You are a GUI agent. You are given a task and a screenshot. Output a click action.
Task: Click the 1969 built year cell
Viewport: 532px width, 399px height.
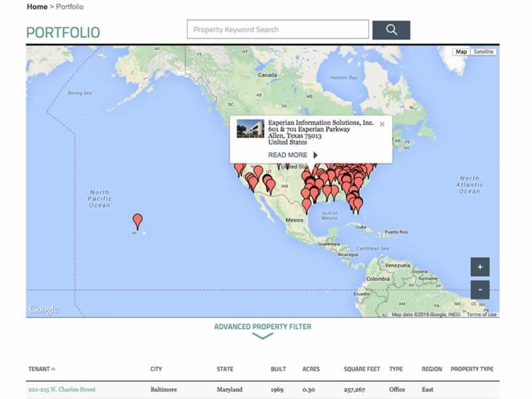(x=277, y=390)
